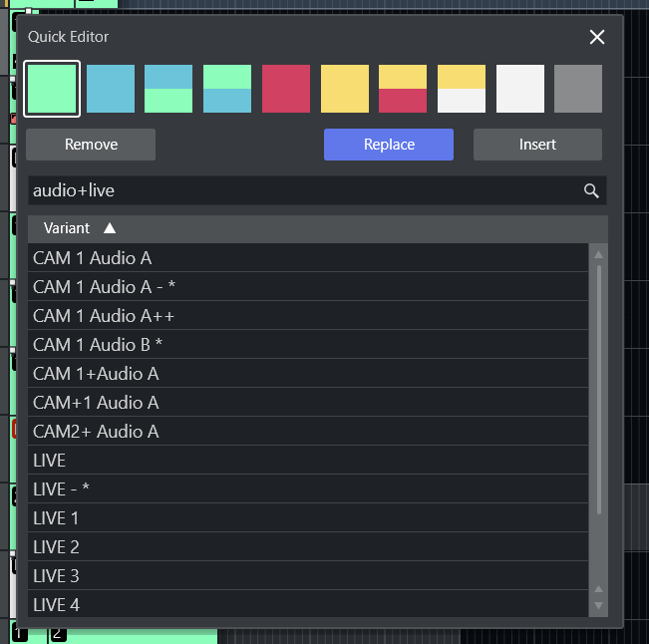Pick the solid yellow swatch
The width and height of the screenshot is (649, 644).
pos(345,89)
